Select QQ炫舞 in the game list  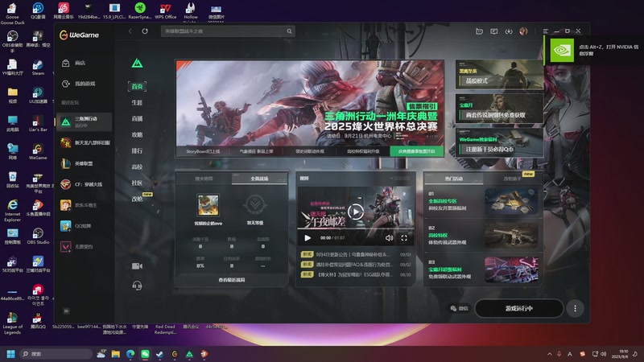coord(84,226)
